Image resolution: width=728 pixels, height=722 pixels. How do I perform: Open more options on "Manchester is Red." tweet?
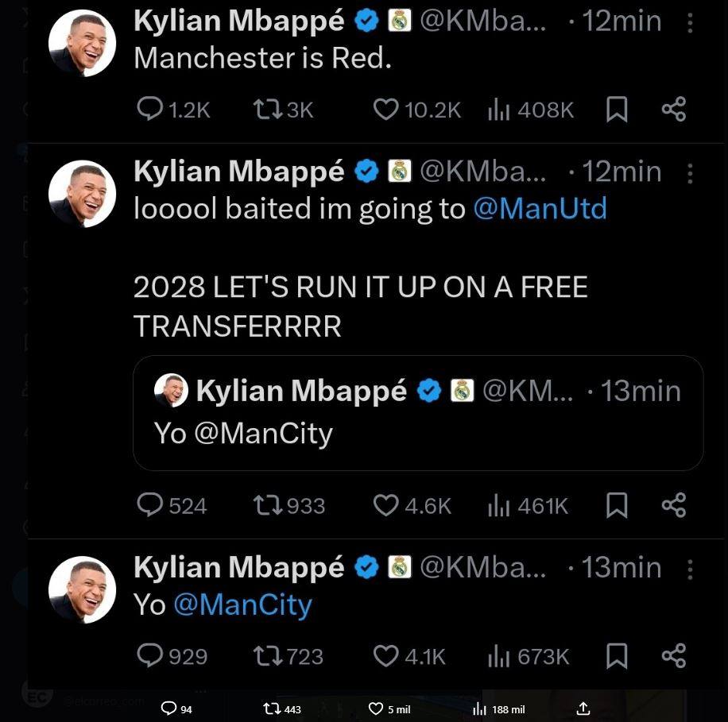pos(689,23)
